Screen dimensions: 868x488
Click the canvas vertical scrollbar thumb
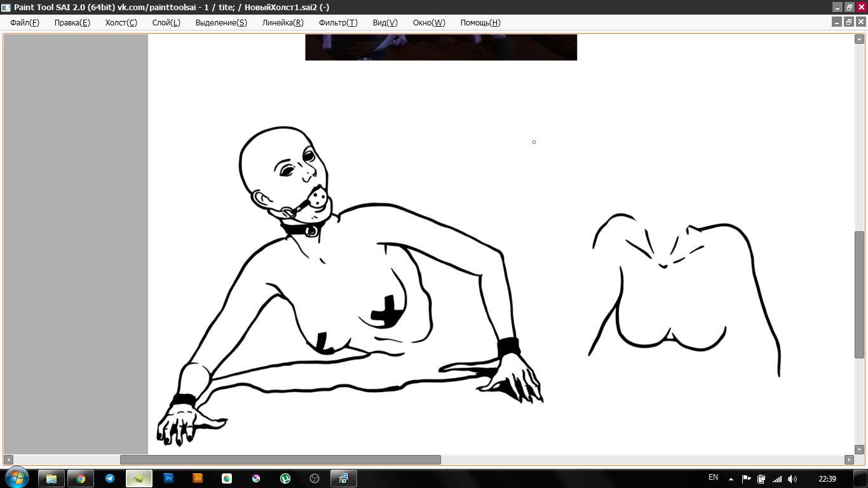point(859,294)
